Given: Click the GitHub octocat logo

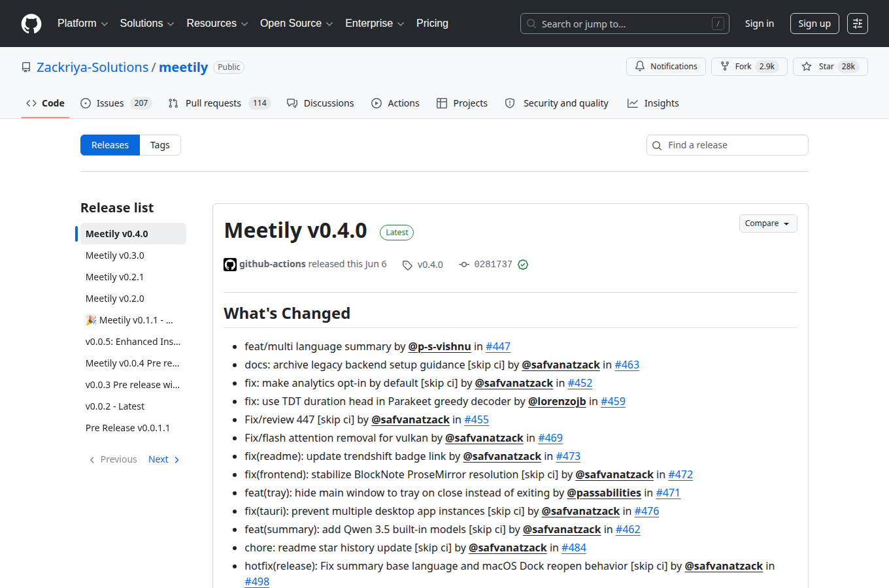Looking at the screenshot, I should [31, 24].
